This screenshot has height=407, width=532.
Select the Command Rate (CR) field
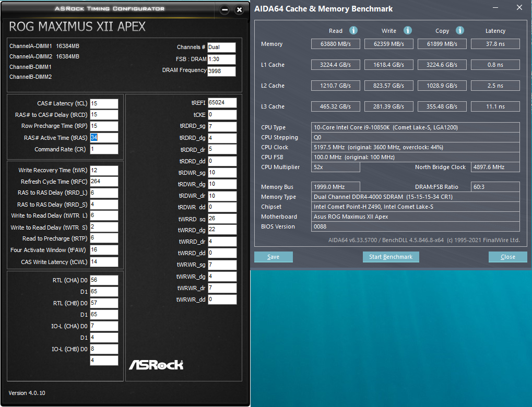104,149
